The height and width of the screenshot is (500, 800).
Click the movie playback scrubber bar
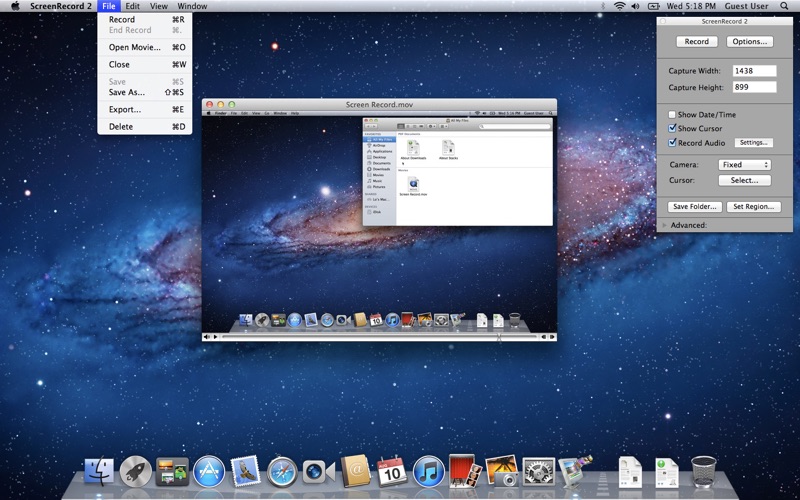(x=380, y=337)
